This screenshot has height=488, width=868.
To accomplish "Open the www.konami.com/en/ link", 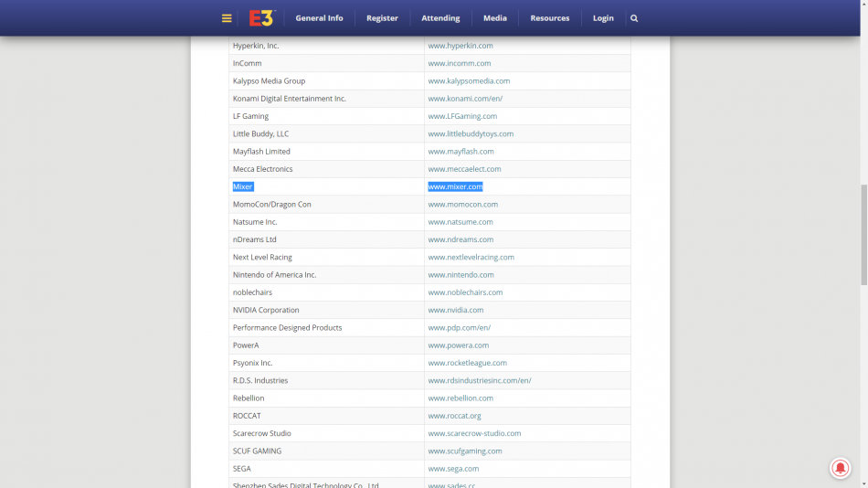I will [465, 99].
